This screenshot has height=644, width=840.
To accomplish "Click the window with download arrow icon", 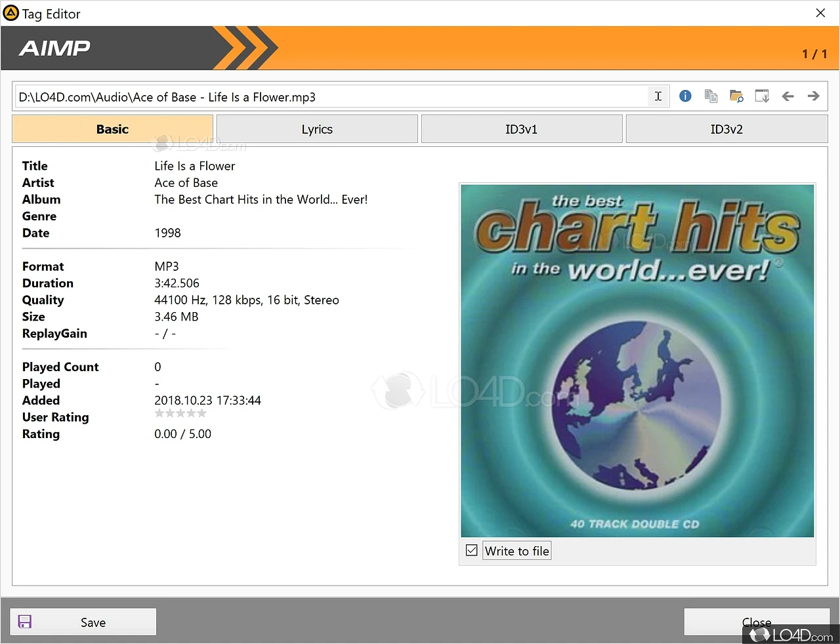I will [x=762, y=96].
